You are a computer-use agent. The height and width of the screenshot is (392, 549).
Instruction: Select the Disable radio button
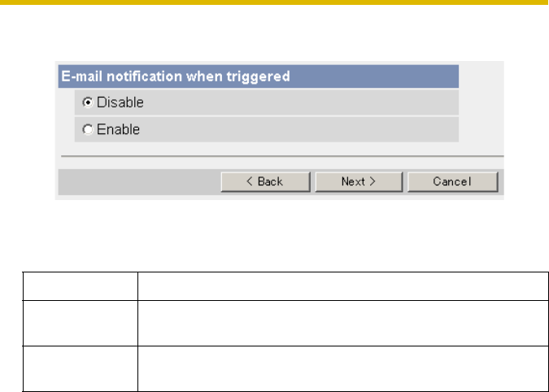click(x=88, y=103)
